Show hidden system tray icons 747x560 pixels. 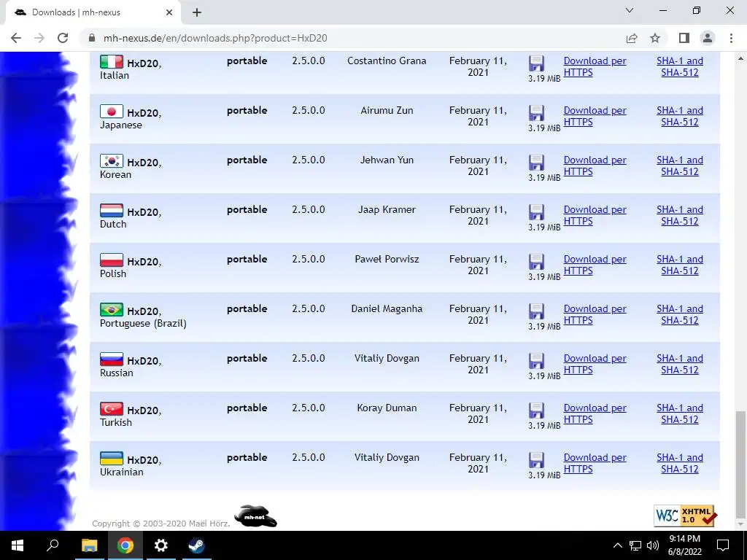[617, 545]
